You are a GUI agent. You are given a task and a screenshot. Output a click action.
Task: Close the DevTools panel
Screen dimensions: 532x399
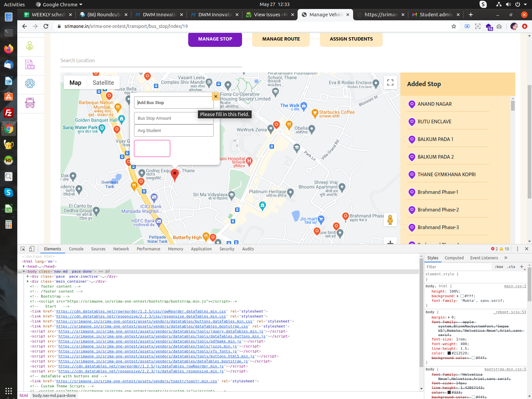pos(527,249)
